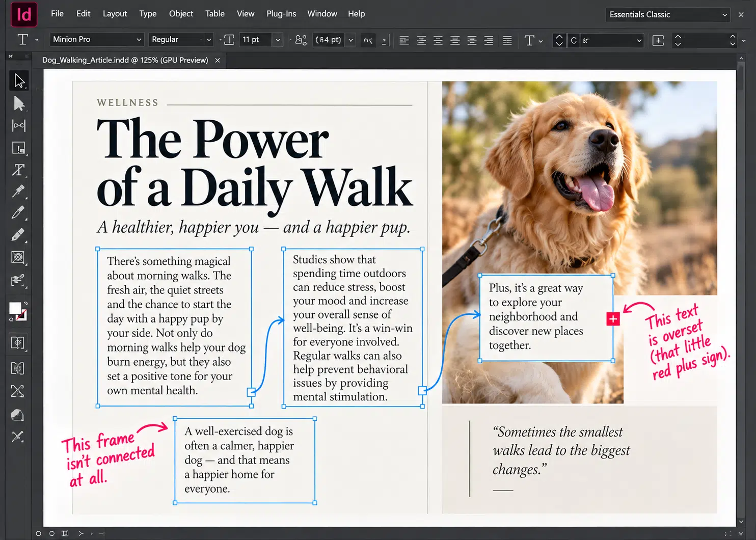Click the leading icon before the 14 pt field

click(301, 40)
